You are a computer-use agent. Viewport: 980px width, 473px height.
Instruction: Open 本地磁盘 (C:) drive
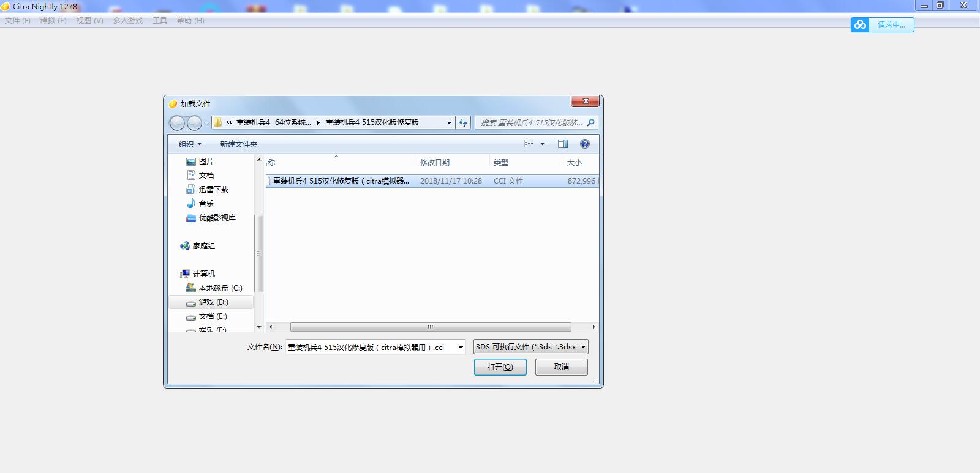[221, 288]
